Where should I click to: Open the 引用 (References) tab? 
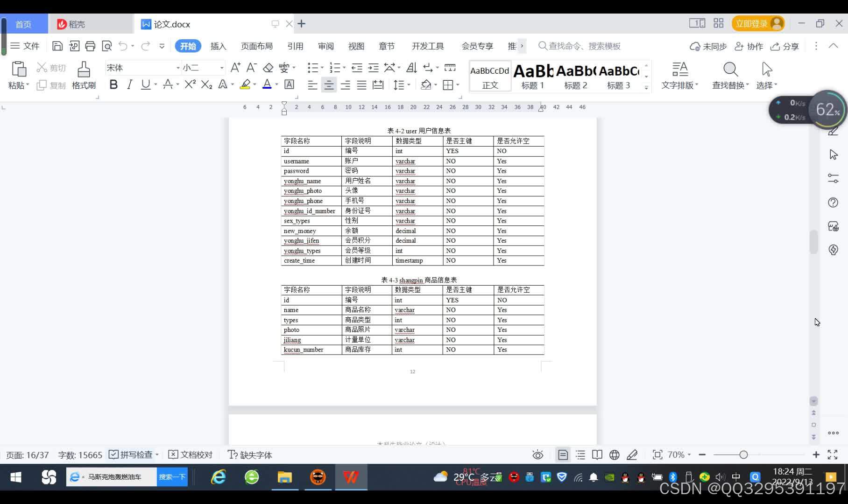point(295,46)
